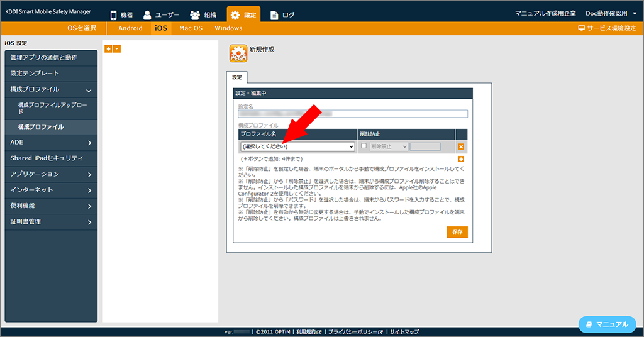Open the small dropdown arrow next to plus button
Image resolution: width=644 pixels, height=337 pixels.
pos(117,49)
